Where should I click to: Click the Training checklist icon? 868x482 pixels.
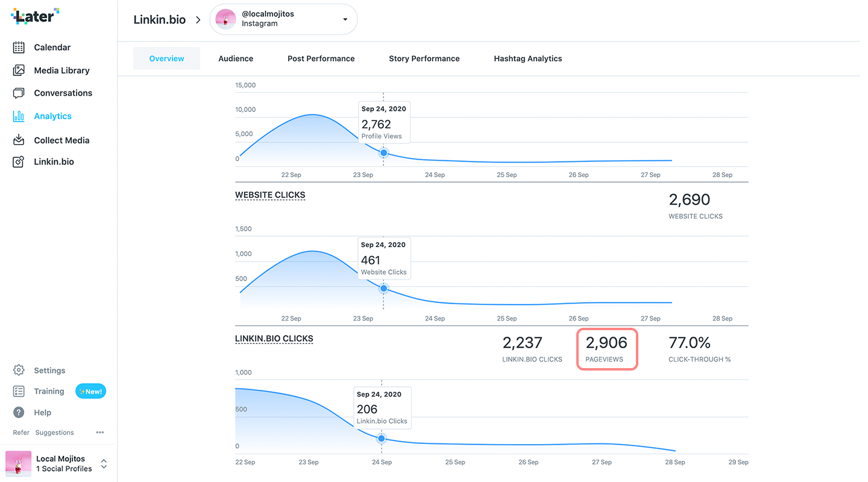[x=19, y=391]
